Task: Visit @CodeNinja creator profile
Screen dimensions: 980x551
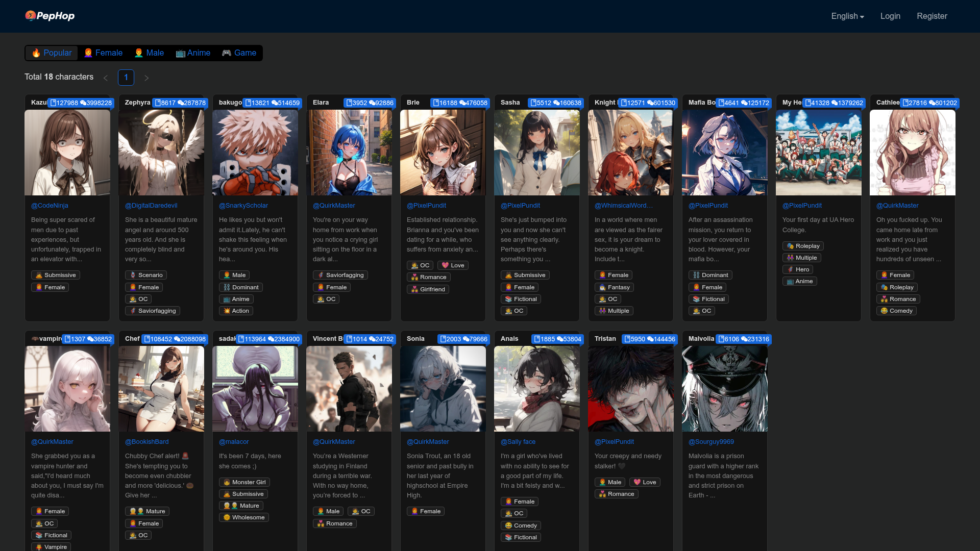Action: tap(50, 206)
